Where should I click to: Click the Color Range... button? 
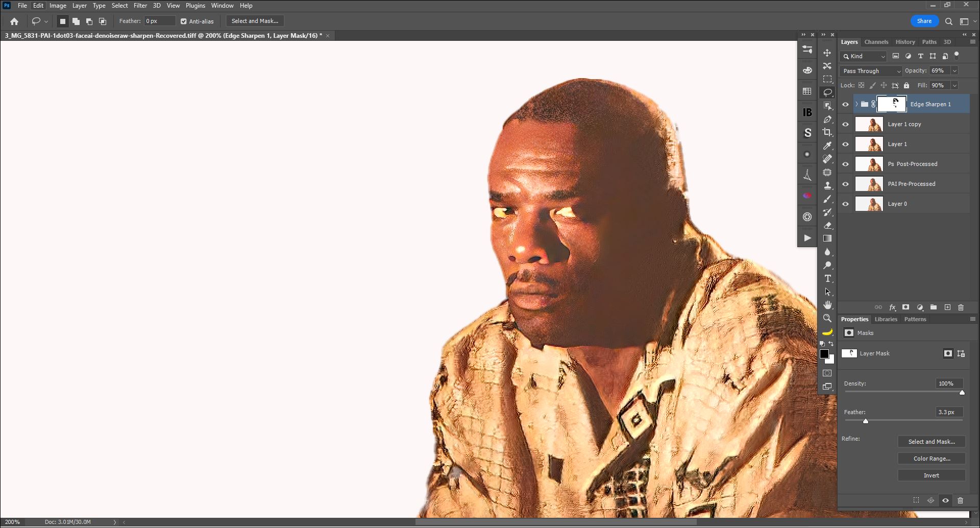(931, 459)
